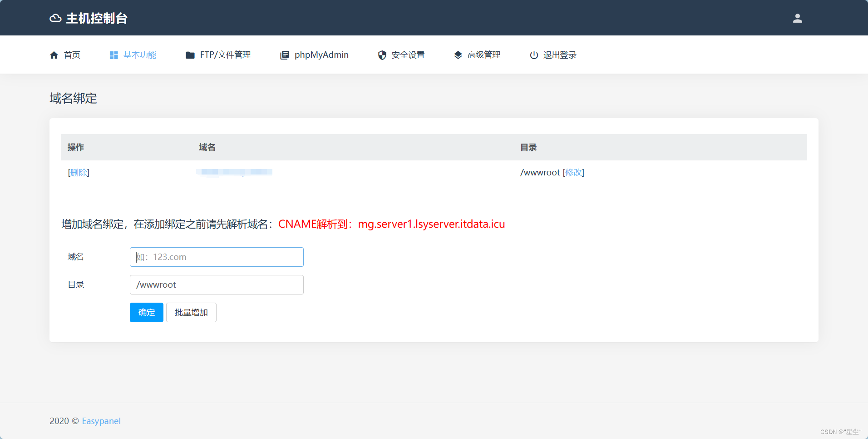Click the folder icon for FTP/文件管理
Screen dimensions: 868x439
[190, 55]
